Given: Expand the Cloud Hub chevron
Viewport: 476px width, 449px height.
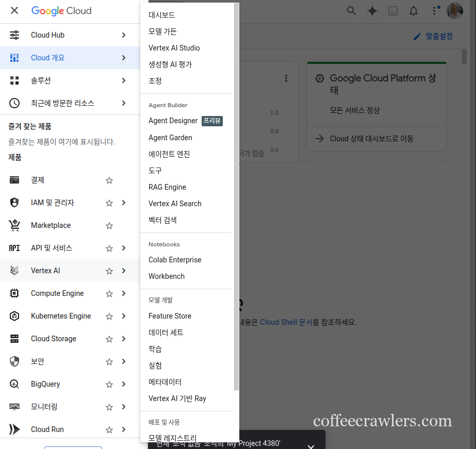Looking at the screenshot, I should [124, 35].
